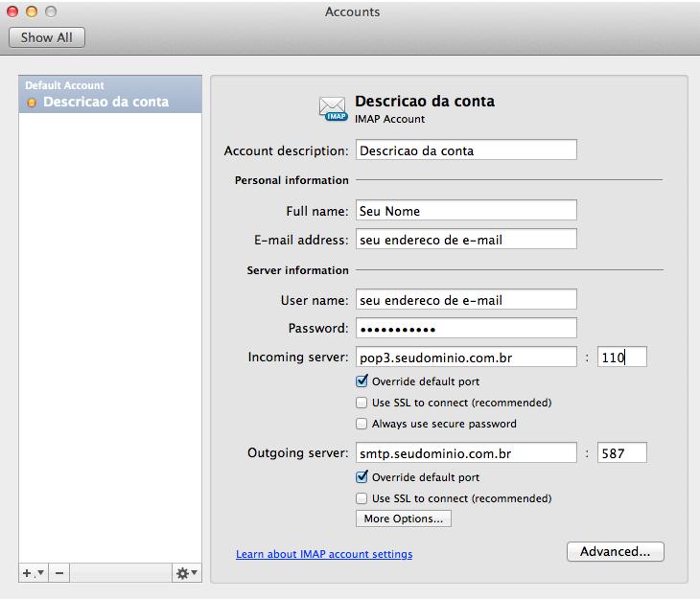700x600 pixels.
Task: Click the remove account minus button
Action: pos(58,572)
